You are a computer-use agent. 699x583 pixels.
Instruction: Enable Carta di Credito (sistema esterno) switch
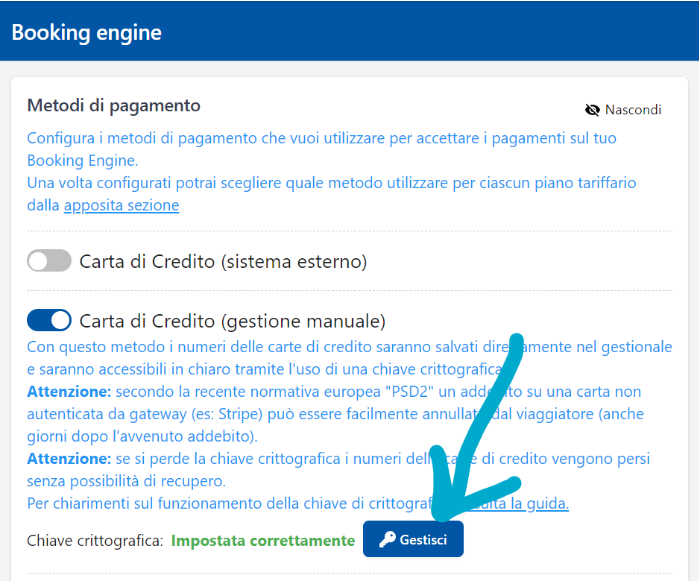49,262
